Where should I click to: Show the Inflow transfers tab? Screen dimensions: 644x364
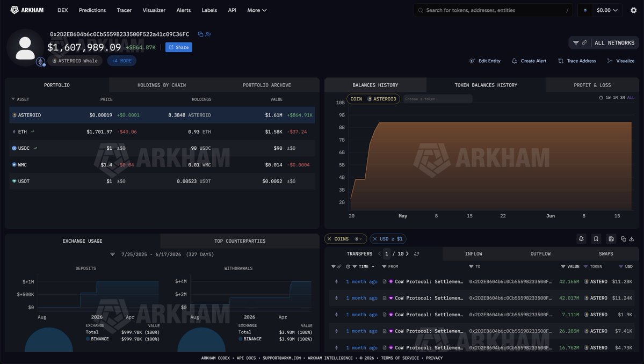point(474,254)
